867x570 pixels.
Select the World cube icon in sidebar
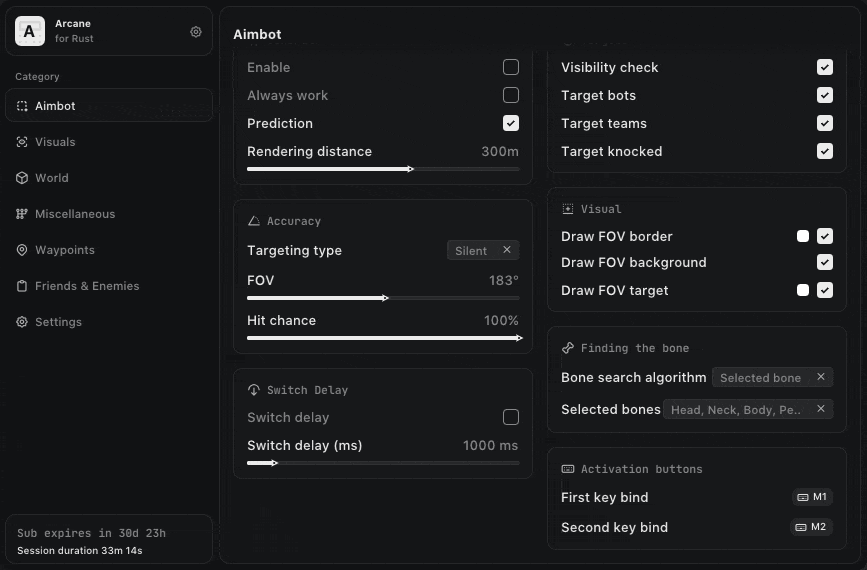pos(22,178)
